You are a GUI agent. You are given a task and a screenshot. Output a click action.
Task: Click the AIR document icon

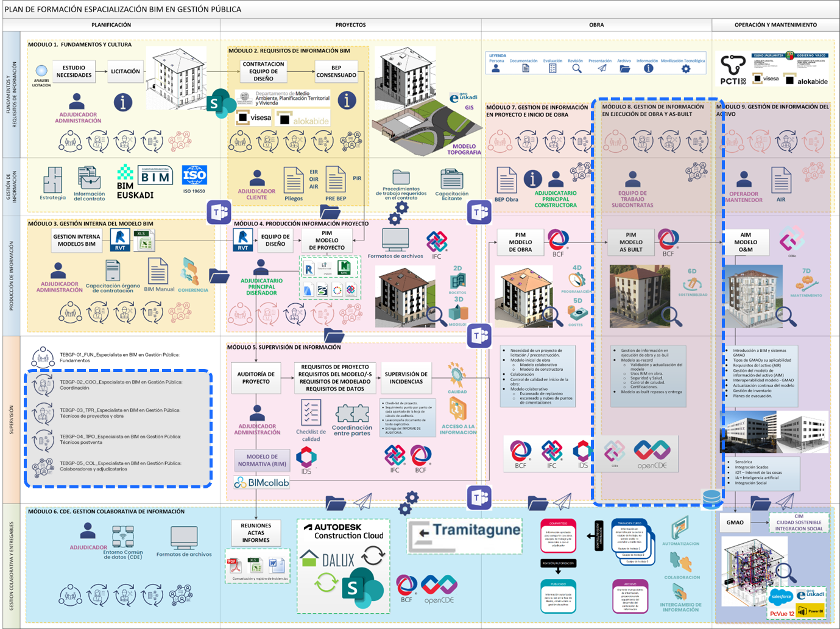coord(781,181)
